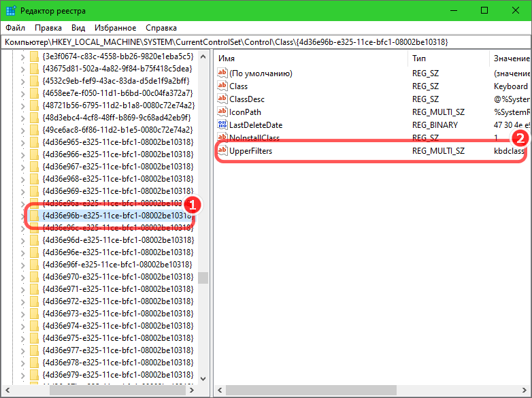Click folder icon of {3e3f0674-c83c-4558-bb26-9820e1eba5c5}
This screenshot has width=532, height=398.
click(x=33, y=56)
